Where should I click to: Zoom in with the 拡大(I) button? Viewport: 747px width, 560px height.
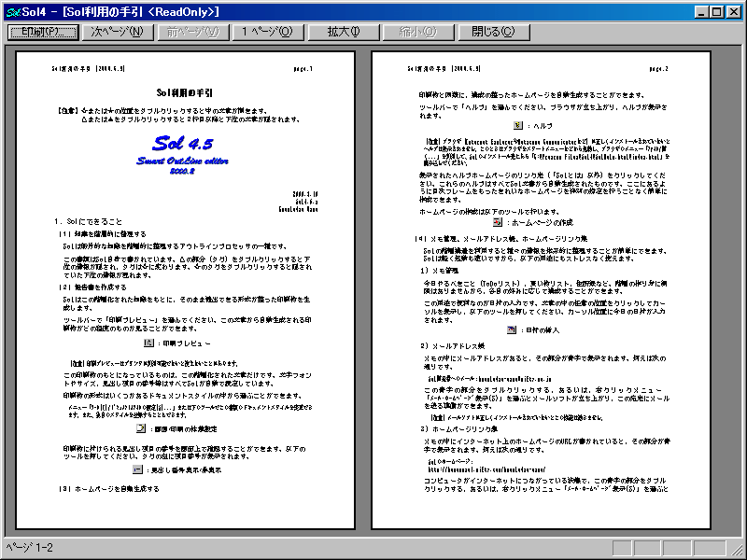[x=344, y=32]
